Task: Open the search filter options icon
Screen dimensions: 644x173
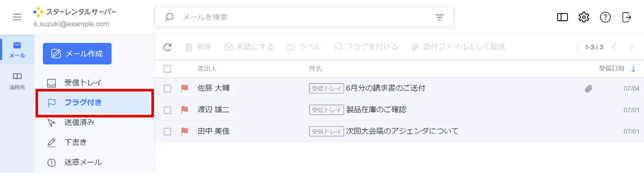Action: 440,17
